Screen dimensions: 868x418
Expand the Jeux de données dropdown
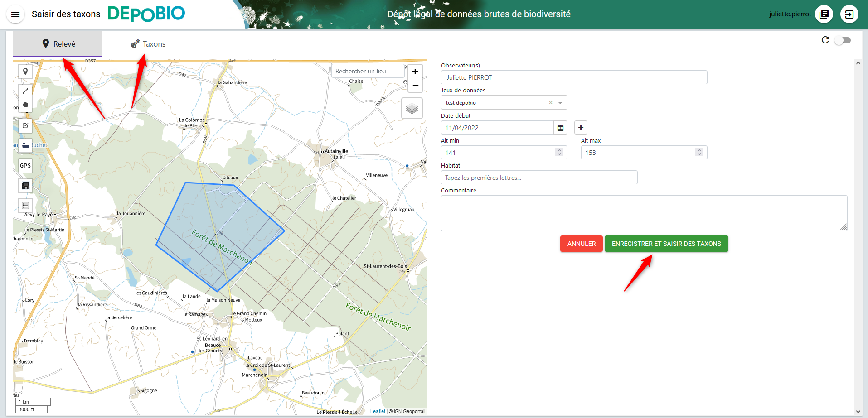tap(560, 103)
